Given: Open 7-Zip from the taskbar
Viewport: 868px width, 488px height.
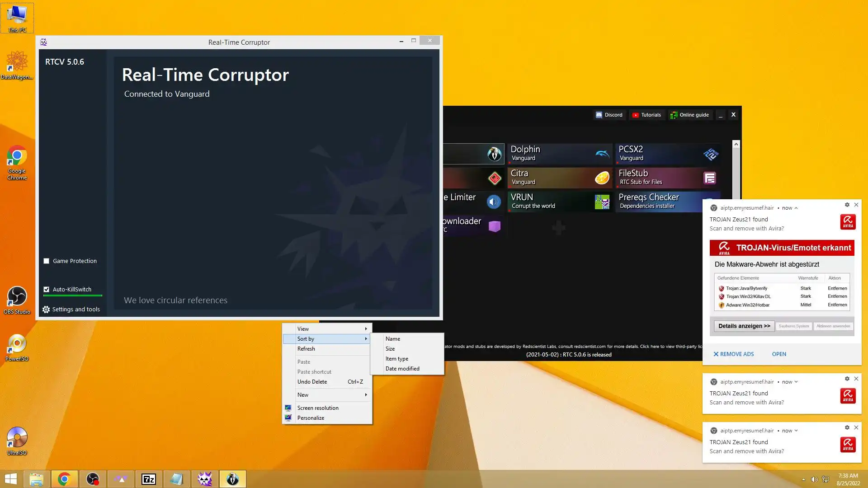Looking at the screenshot, I should [149, 479].
